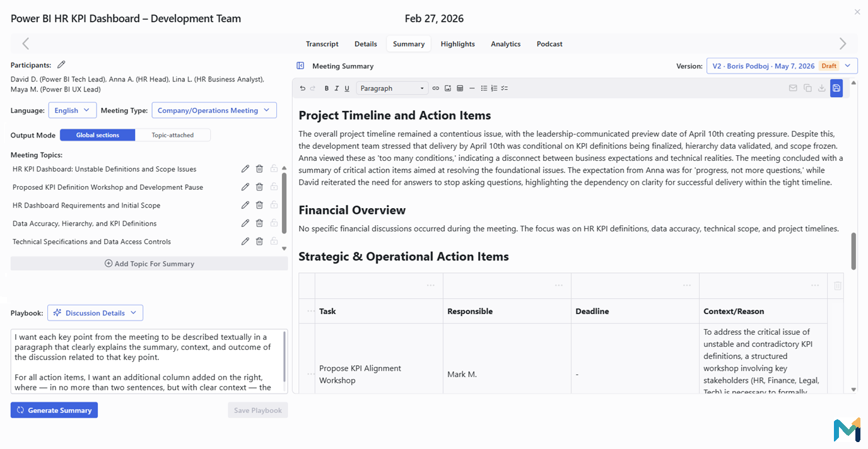Click Add Topic For Summary
This screenshot has height=449, width=868.
point(150,264)
